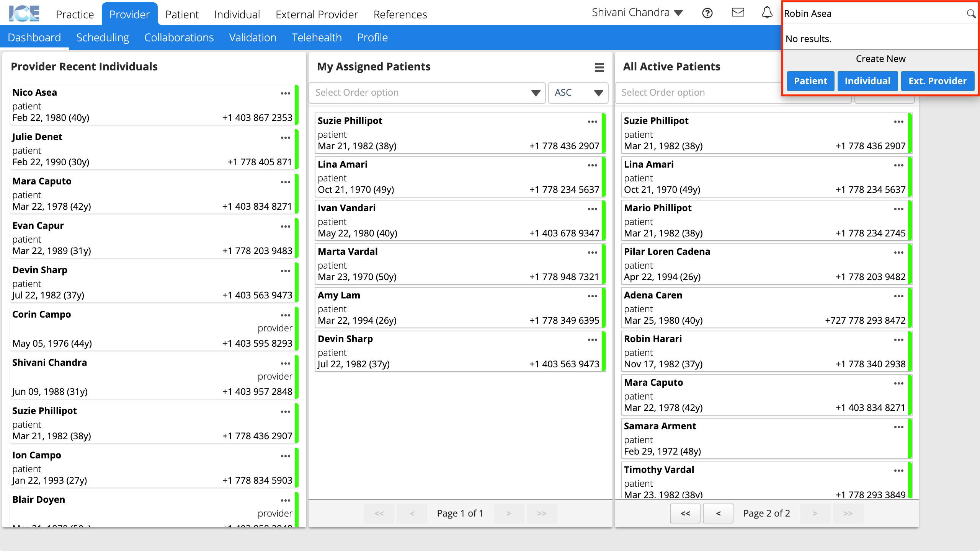980x551 pixels.
Task: Open options for Ion Campo
Action: point(286,456)
